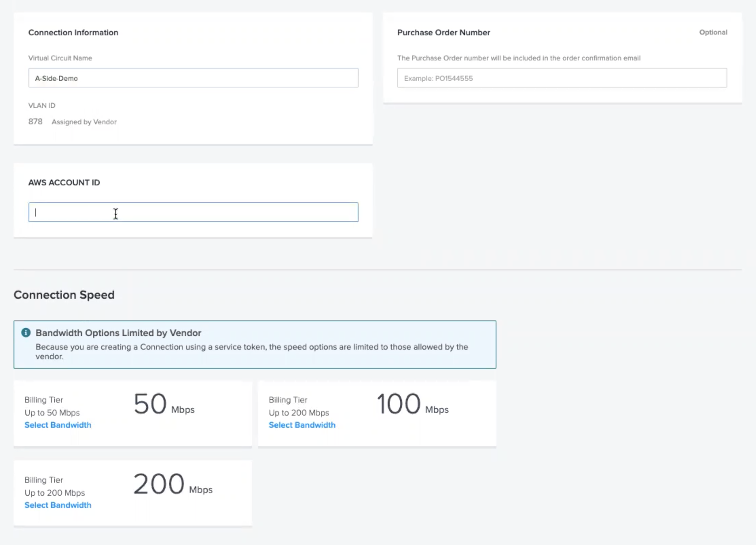Click the VLAN ID value 878
This screenshot has width=756, height=545.
[35, 122]
